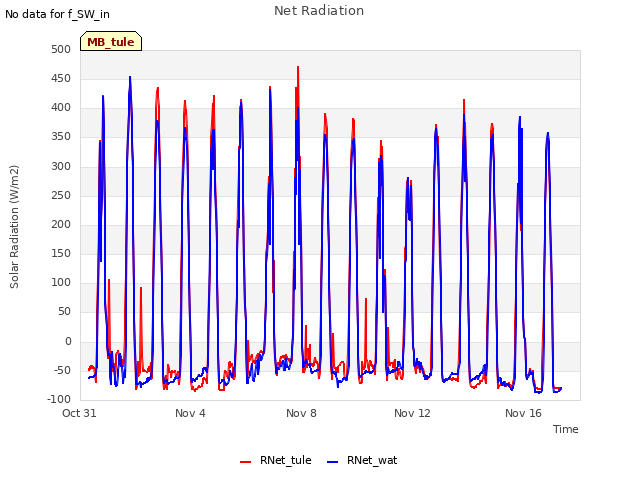
Task: Select the MB_tule annotation label
Action: 111,42
